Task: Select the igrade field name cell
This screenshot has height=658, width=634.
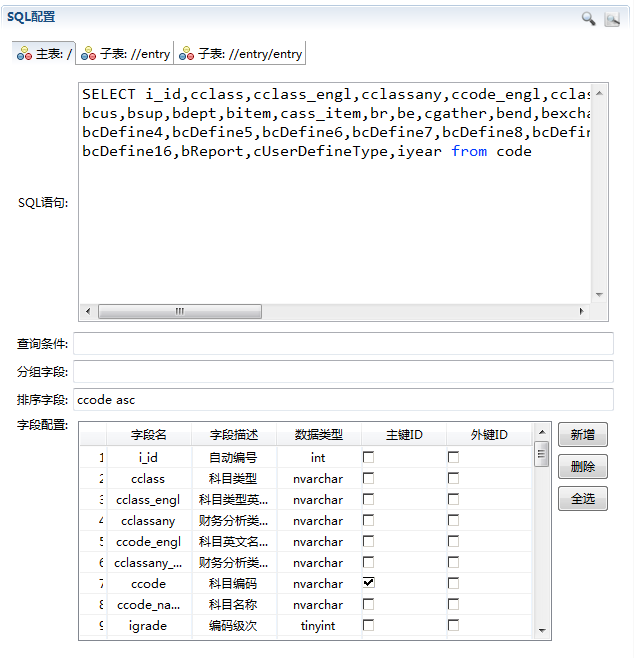Action: pos(149,626)
